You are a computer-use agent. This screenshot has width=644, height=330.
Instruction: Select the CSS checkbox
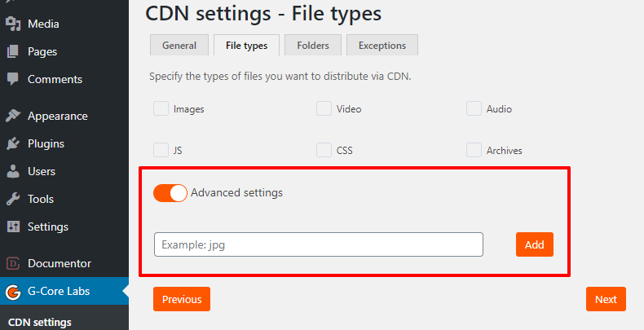[x=324, y=150]
